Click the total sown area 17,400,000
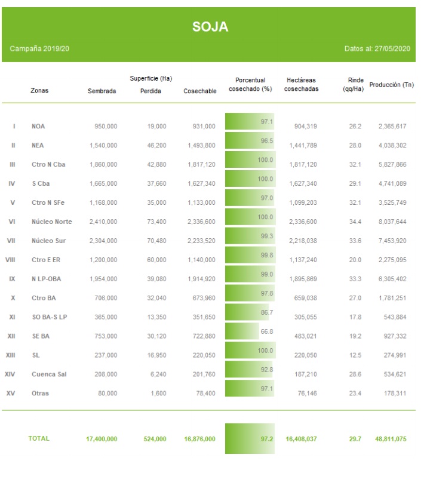 102,439
